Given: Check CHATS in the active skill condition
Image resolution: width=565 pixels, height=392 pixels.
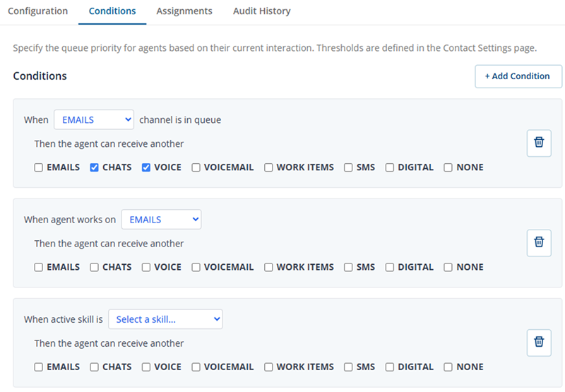Looking at the screenshot, I should coord(95,367).
